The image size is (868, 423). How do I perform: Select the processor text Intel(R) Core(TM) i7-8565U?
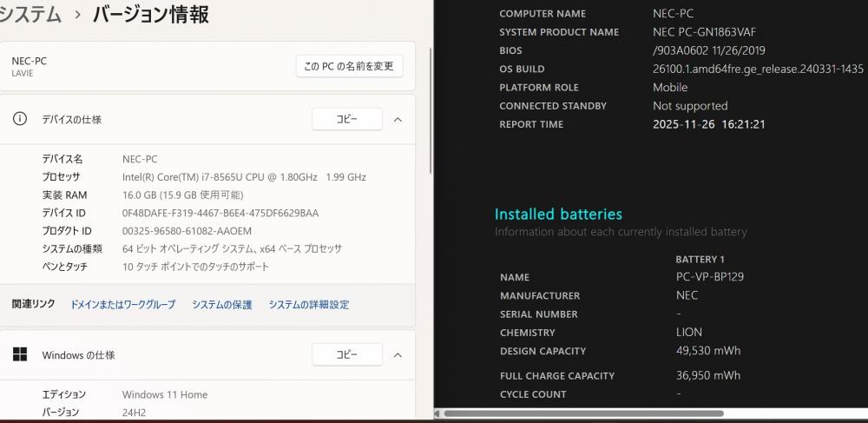point(244,177)
